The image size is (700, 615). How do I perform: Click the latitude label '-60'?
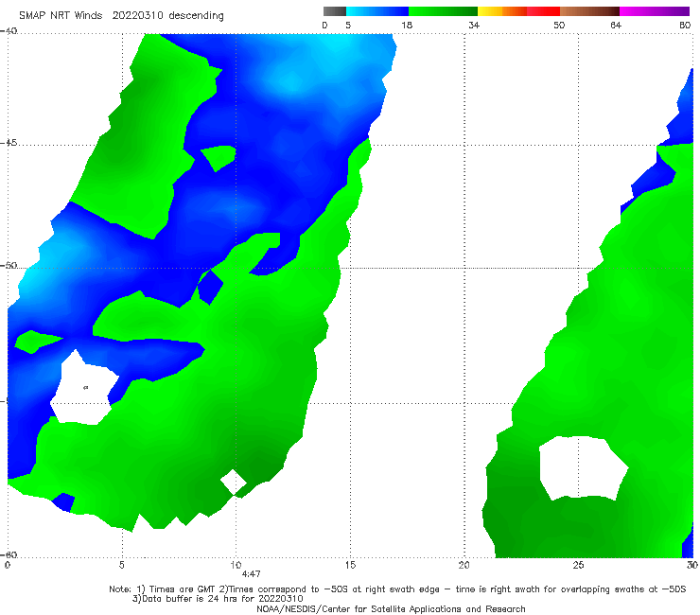[9, 554]
